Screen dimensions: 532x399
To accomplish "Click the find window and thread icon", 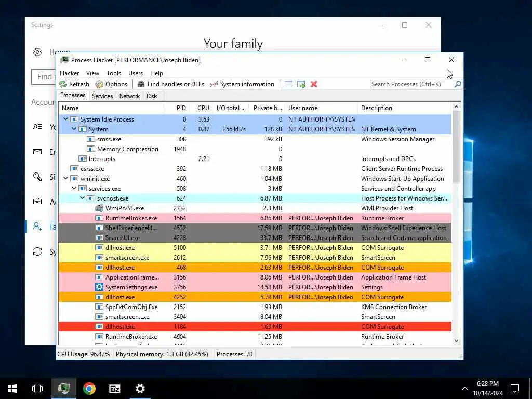I will point(301,84).
